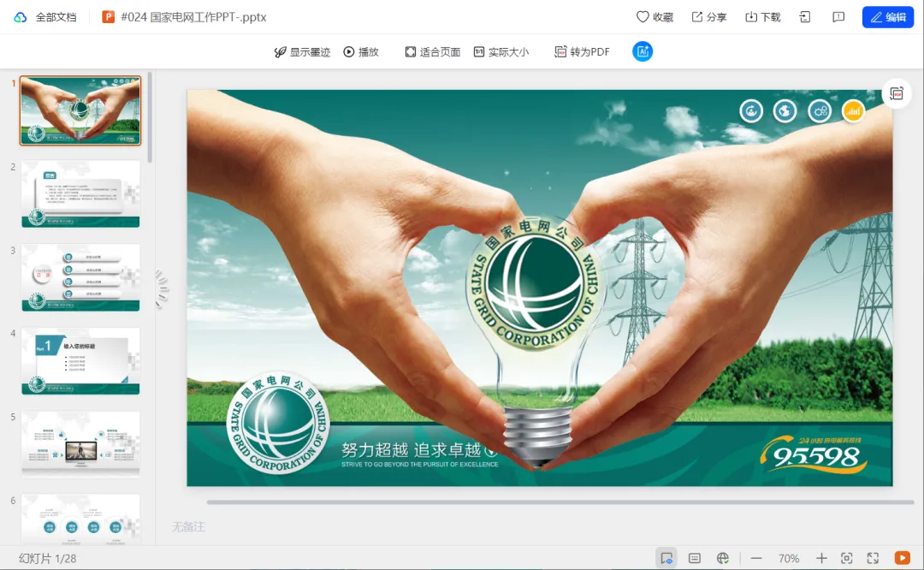Select slide 2 thumbnail
Image resolution: width=924 pixels, height=570 pixels.
pos(80,194)
